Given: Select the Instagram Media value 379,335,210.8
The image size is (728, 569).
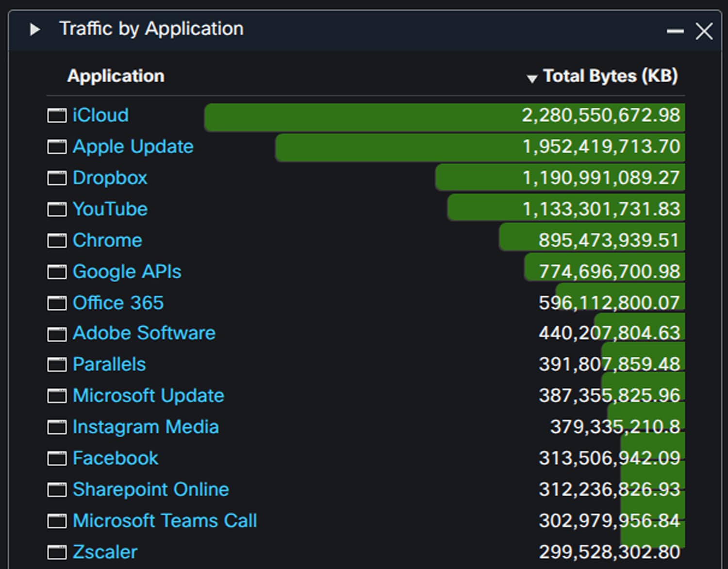Looking at the screenshot, I should pos(615,427).
